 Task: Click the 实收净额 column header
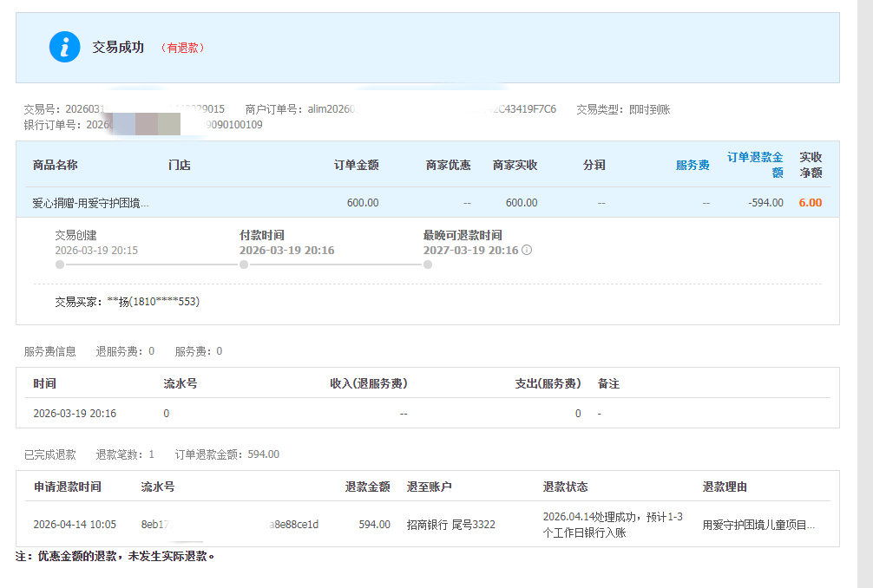(x=811, y=165)
